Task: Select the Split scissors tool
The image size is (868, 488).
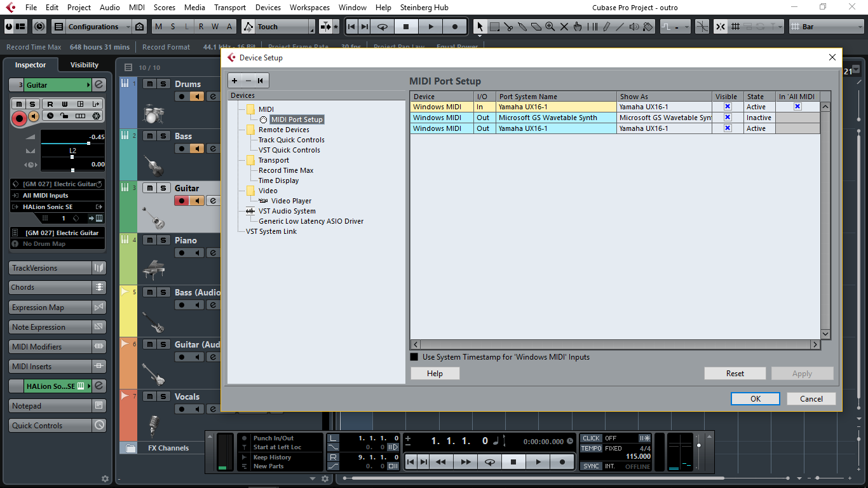Action: coord(508,27)
